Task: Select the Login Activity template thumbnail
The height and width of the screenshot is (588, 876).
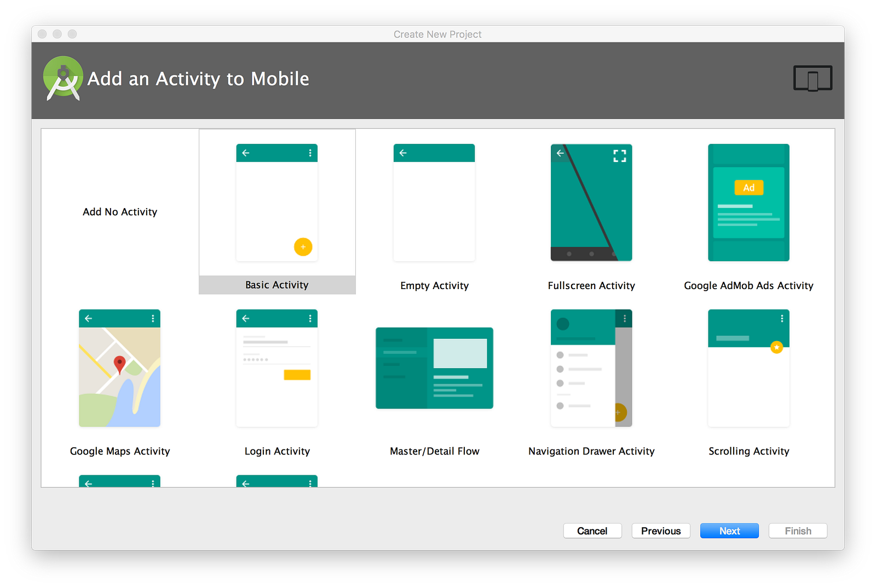Action: (x=277, y=368)
